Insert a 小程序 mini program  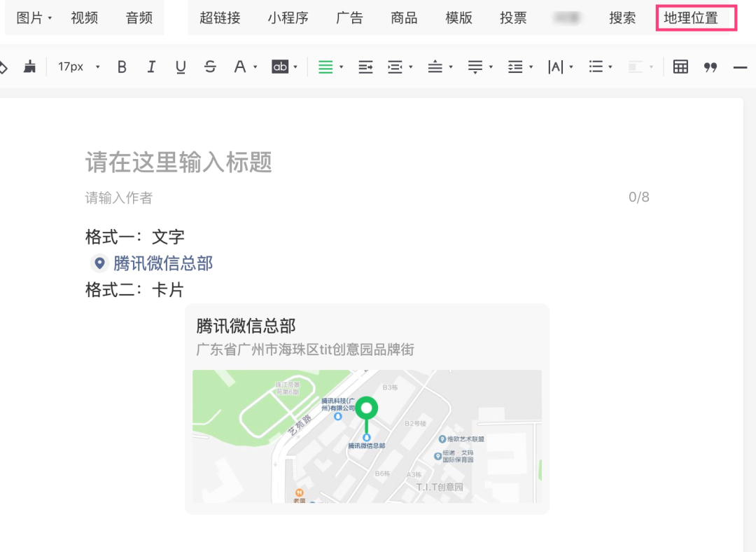pyautogui.click(x=288, y=18)
